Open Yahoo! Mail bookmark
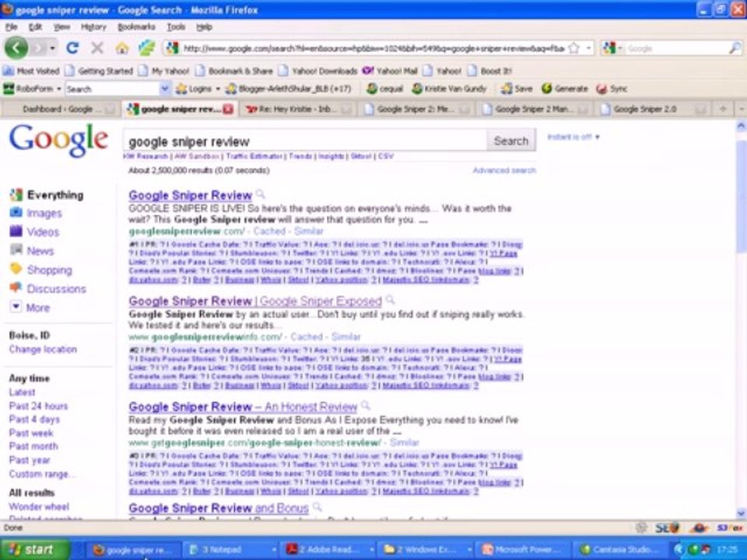This screenshot has width=747, height=560. pos(390,71)
